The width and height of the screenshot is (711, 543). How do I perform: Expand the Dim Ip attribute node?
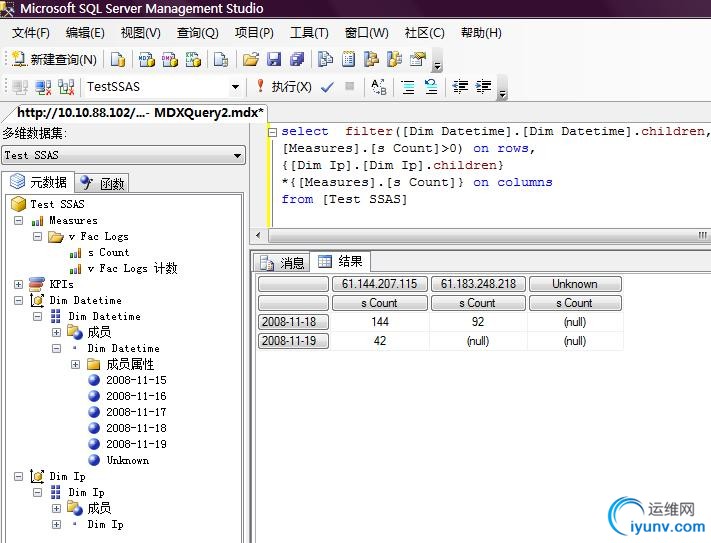click(x=56, y=524)
